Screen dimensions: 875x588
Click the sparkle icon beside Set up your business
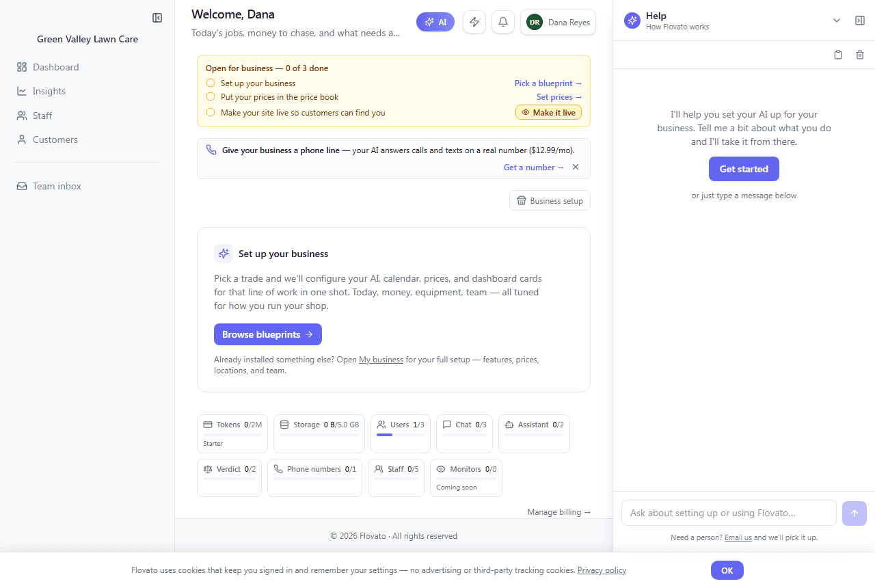click(x=224, y=254)
